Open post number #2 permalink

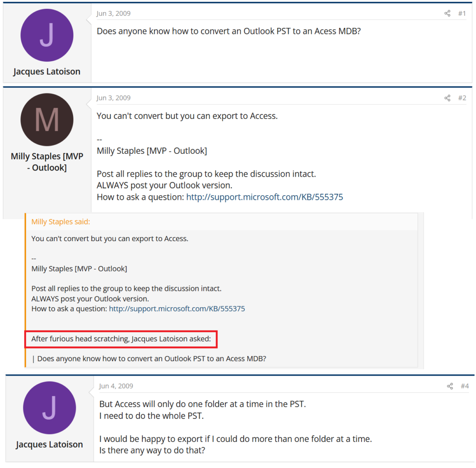pos(462,98)
